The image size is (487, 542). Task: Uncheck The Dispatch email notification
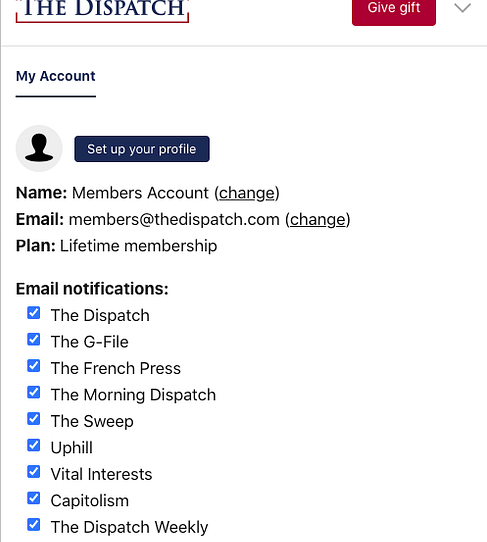tap(34, 313)
